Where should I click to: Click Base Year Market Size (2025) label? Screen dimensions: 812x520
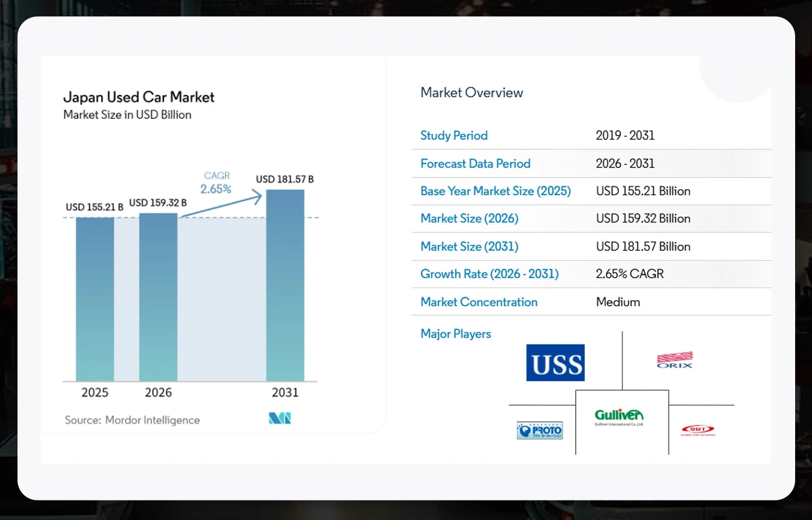496,191
